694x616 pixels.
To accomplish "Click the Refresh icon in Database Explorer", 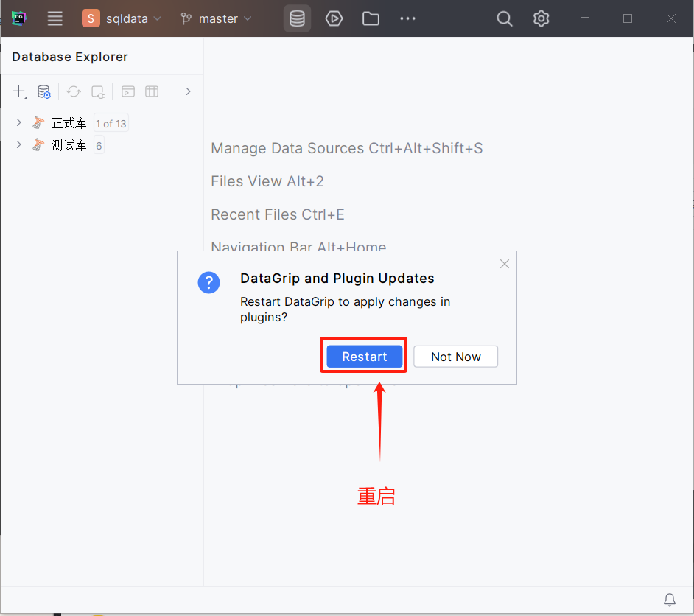I will coord(74,91).
